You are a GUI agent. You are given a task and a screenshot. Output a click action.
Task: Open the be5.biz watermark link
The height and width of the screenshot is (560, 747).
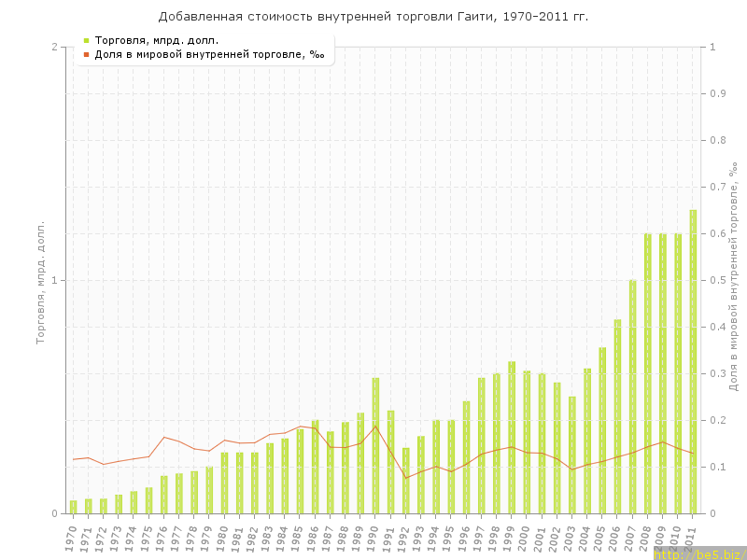coord(698,553)
